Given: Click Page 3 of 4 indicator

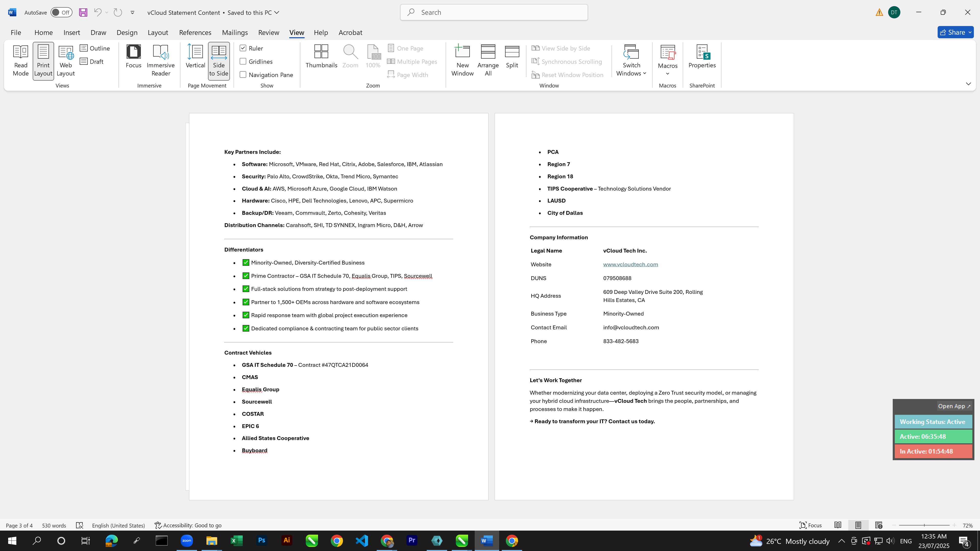Looking at the screenshot, I should coord(19,525).
